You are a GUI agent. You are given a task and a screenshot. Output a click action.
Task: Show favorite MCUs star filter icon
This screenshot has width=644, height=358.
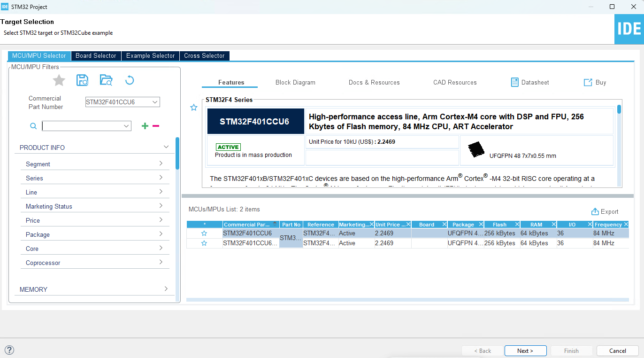tap(59, 80)
